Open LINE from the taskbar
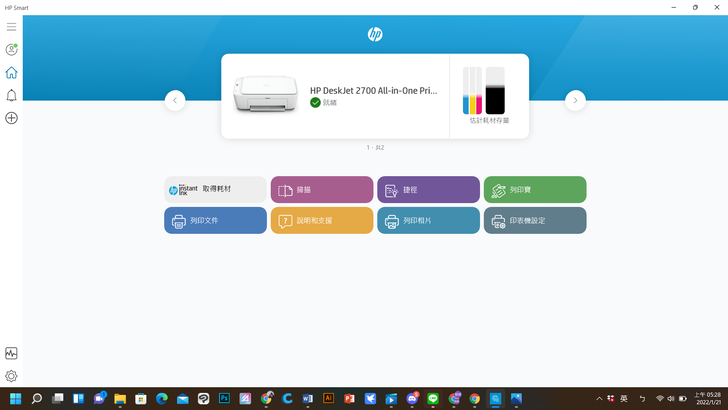This screenshot has height=410, width=728. [x=433, y=398]
